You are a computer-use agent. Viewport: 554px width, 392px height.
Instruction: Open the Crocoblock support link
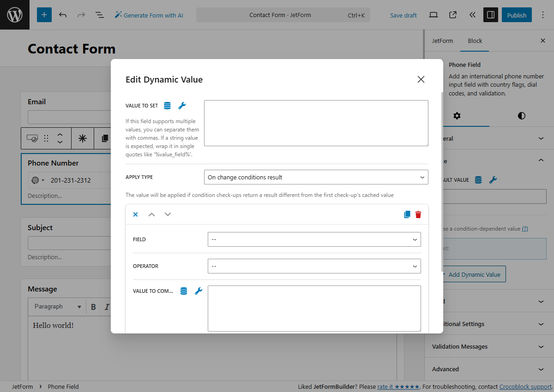pos(525,386)
